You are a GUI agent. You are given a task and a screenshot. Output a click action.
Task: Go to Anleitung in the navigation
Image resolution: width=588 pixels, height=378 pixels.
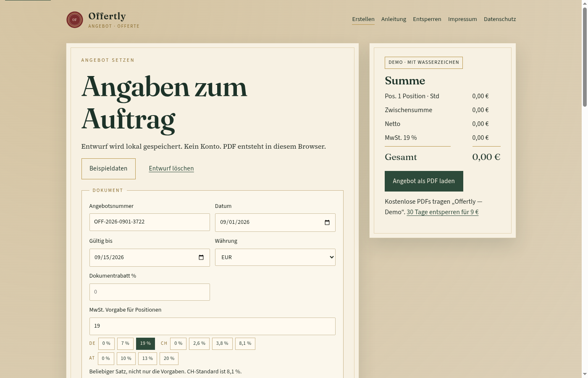(394, 19)
